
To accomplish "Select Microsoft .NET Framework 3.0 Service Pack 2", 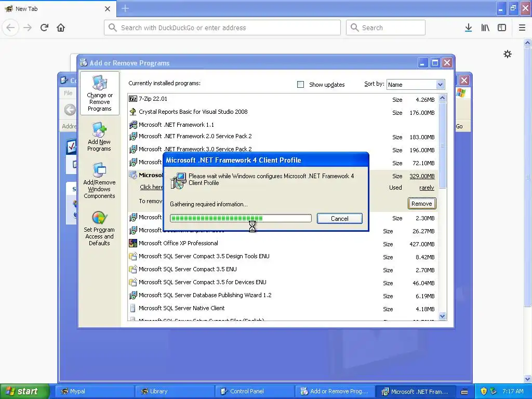I will pos(283,149).
